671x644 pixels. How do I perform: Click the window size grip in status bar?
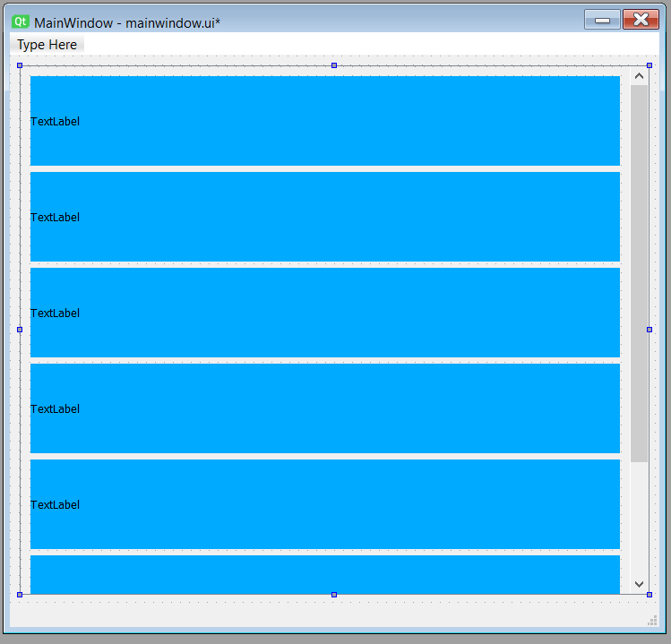(x=652, y=621)
